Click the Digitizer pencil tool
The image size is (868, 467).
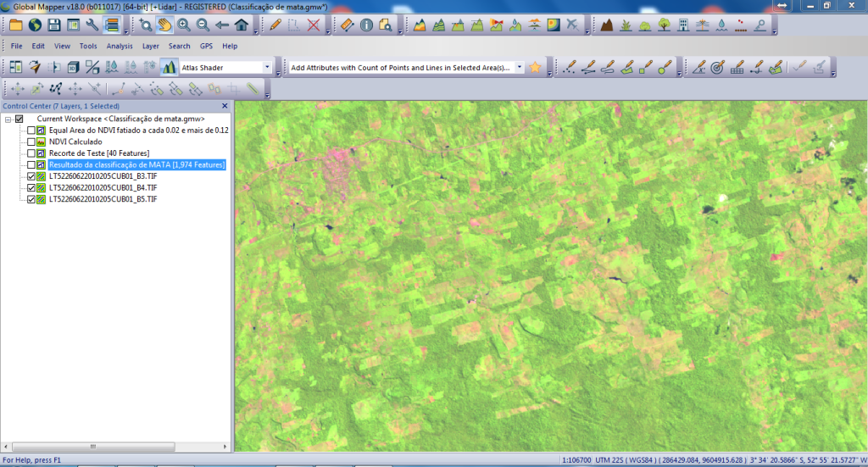(x=275, y=25)
